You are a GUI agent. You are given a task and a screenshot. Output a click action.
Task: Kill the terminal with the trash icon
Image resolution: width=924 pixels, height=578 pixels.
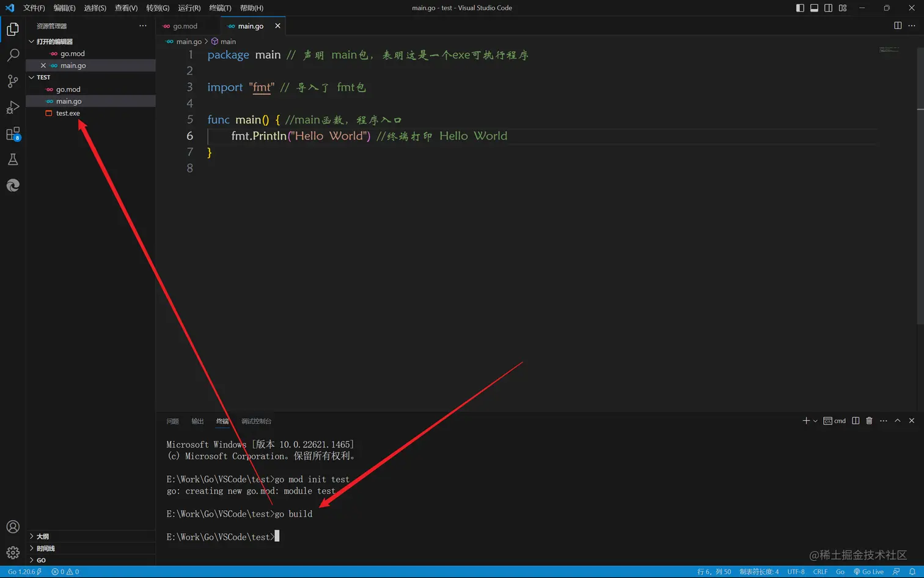coord(869,421)
